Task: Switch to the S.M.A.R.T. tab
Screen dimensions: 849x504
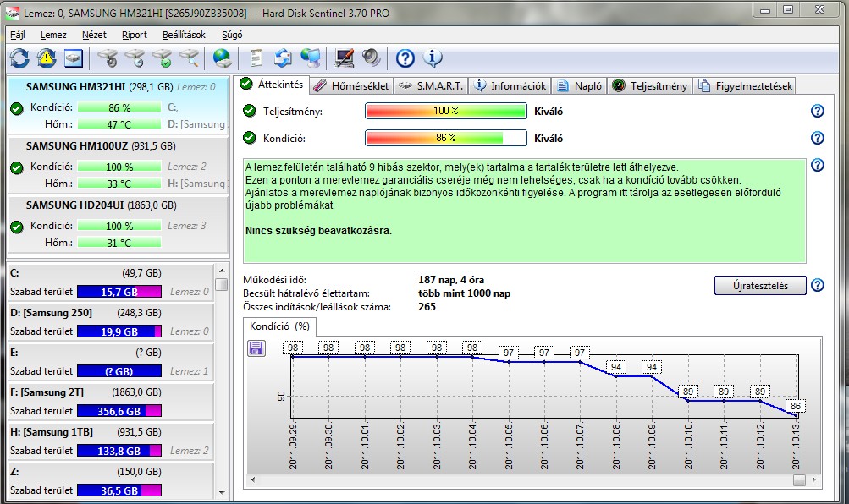Action: [431, 86]
